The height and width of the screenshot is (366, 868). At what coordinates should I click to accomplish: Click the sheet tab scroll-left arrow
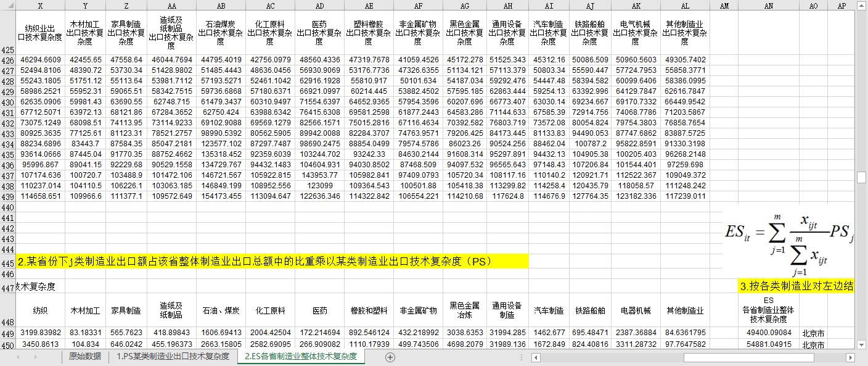click(x=18, y=357)
